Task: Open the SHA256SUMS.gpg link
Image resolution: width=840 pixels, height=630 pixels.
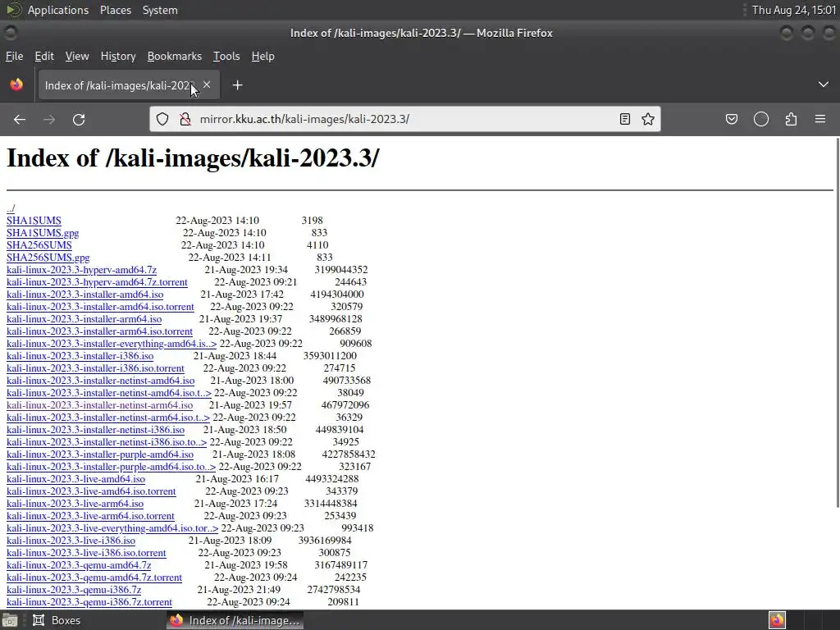Action: coord(48,257)
